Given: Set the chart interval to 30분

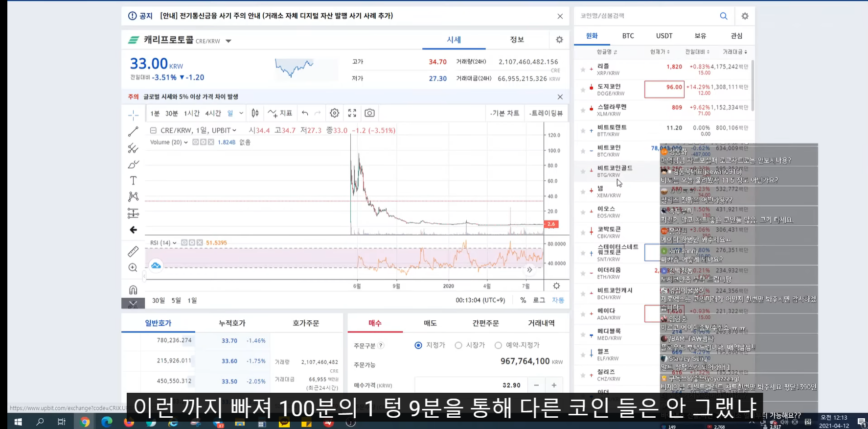Looking at the screenshot, I should (x=172, y=114).
